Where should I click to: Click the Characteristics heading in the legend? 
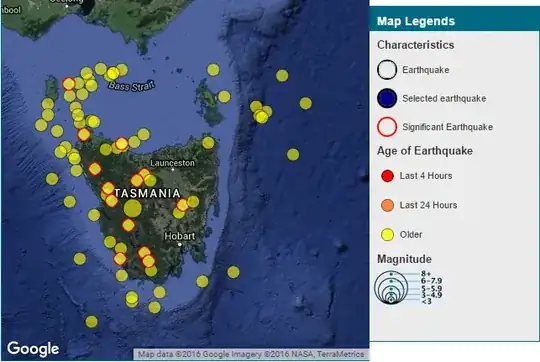pyautogui.click(x=415, y=45)
